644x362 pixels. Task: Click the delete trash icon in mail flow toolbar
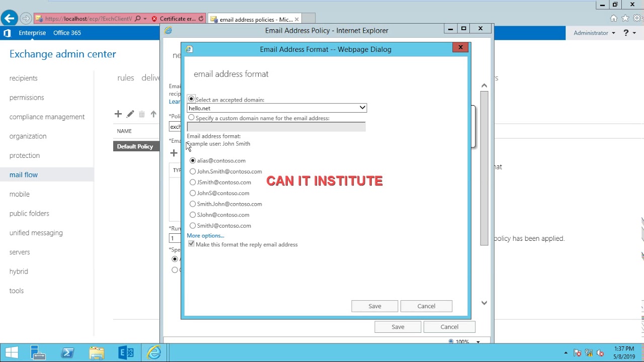(x=142, y=114)
